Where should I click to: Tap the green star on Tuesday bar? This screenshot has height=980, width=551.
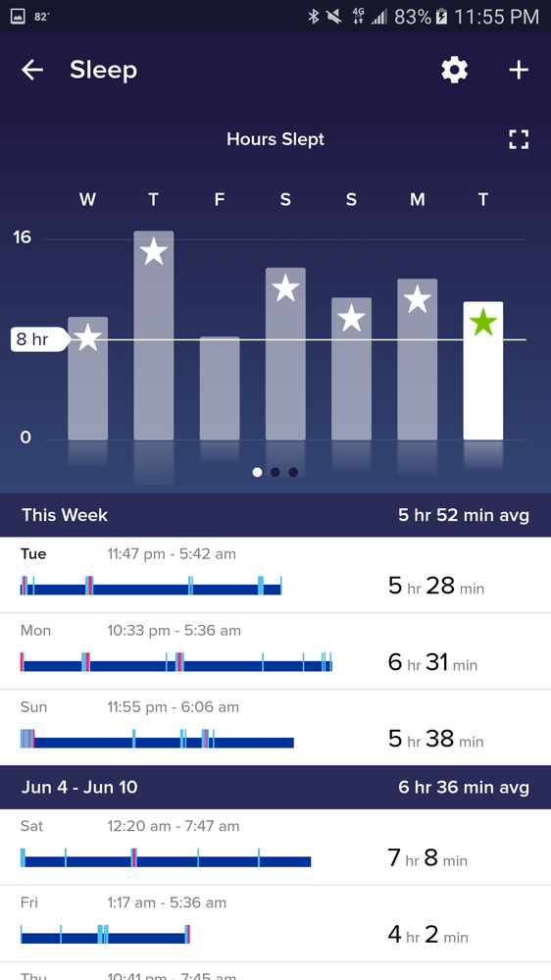[x=483, y=323]
